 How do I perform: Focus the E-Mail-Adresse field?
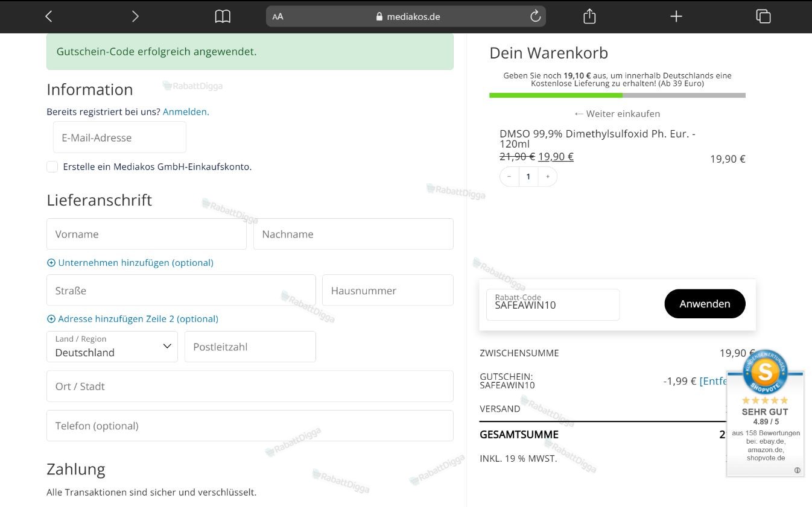pyautogui.click(x=119, y=137)
